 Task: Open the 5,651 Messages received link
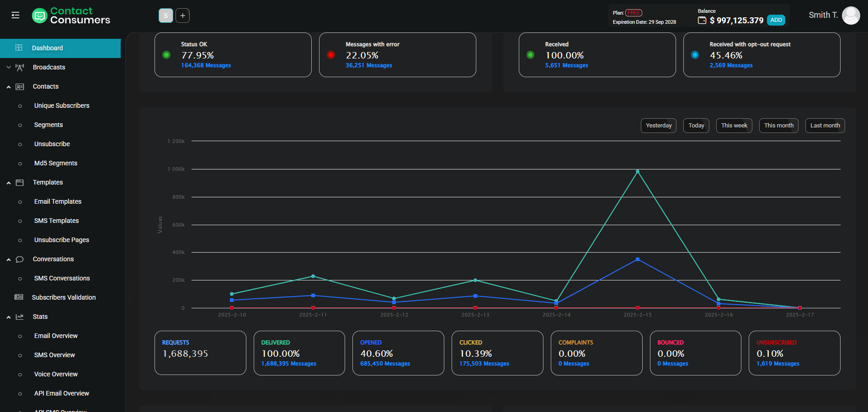(x=566, y=65)
